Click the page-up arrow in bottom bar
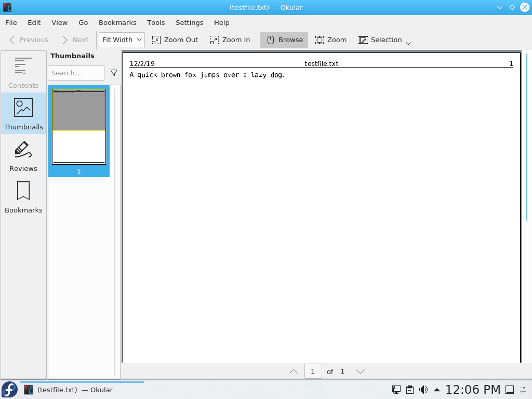Image resolution: width=532 pixels, height=399 pixels. click(x=294, y=371)
